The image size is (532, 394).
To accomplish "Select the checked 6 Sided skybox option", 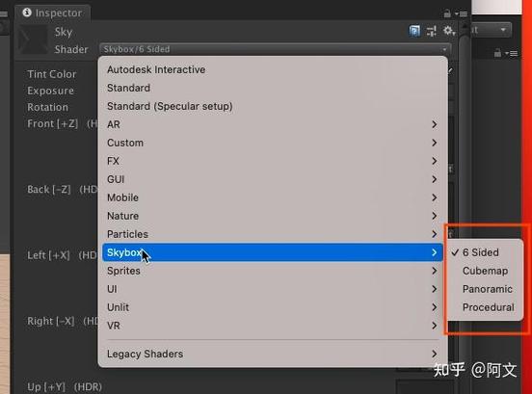I will (485, 252).
